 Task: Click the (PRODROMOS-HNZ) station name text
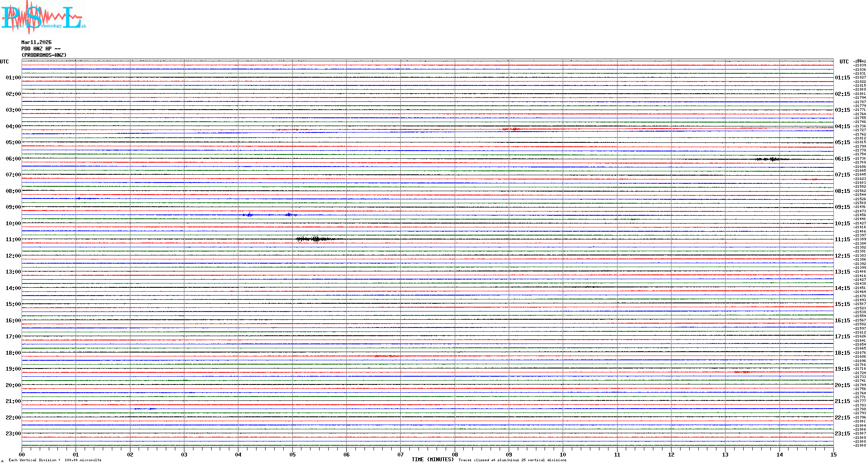point(44,55)
